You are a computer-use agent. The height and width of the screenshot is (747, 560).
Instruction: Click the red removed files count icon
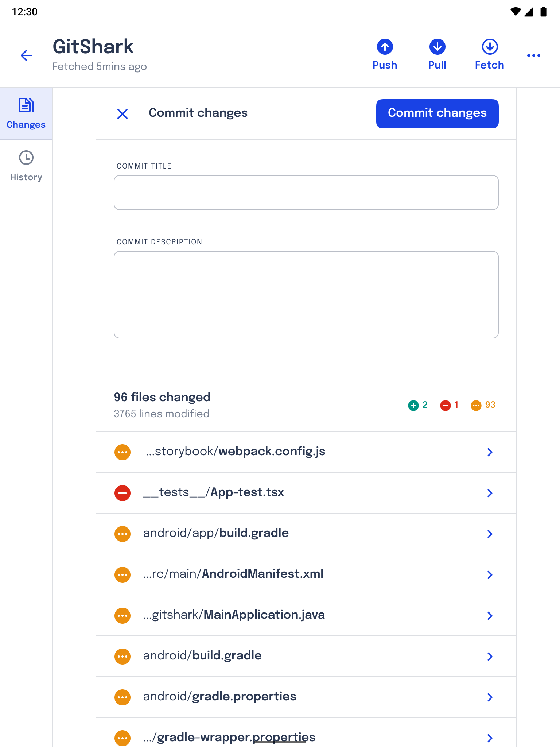click(x=445, y=405)
